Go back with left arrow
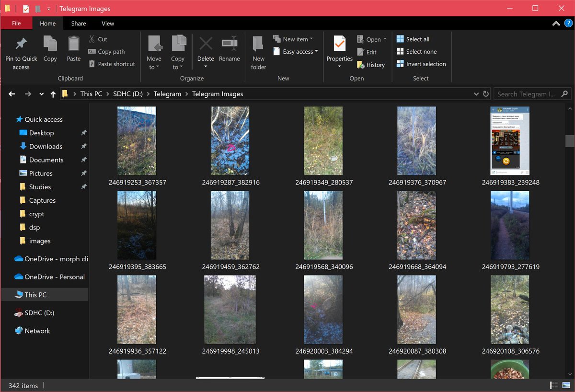Image resolution: width=575 pixels, height=392 pixels. coord(12,94)
